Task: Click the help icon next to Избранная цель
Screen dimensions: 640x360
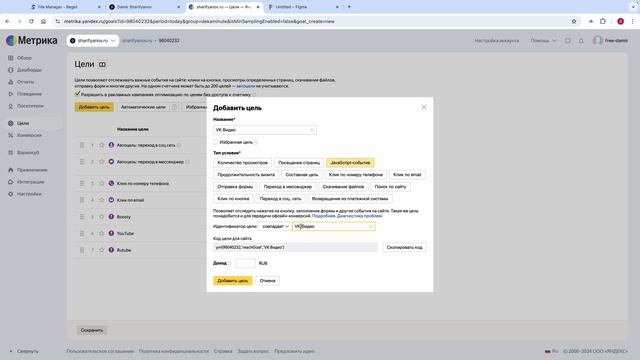Action: coord(256,142)
